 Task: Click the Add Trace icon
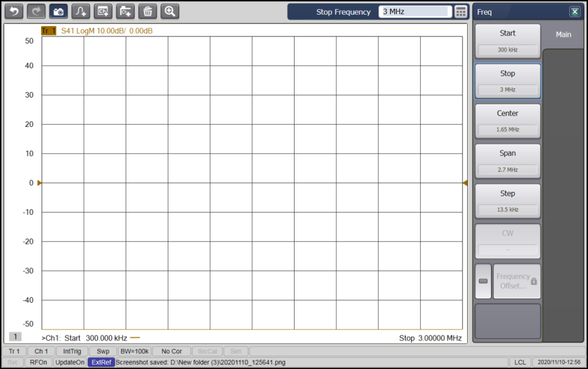pyautogui.click(x=81, y=11)
